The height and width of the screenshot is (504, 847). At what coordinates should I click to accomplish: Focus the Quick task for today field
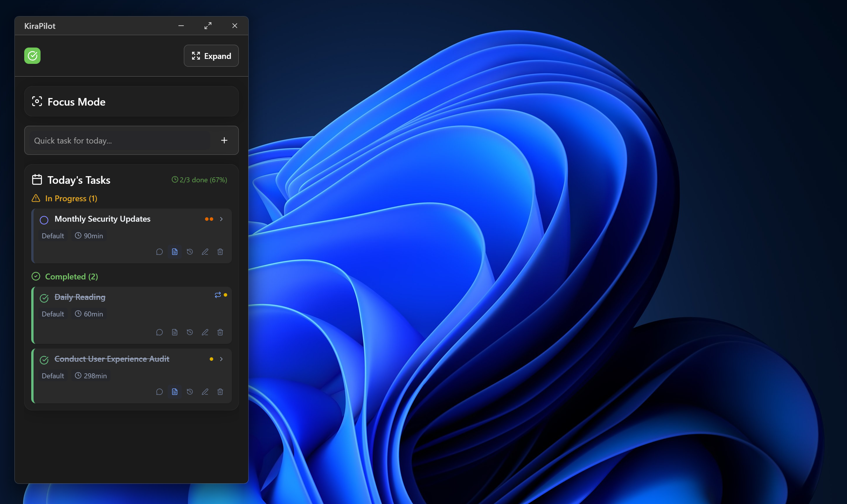120,141
